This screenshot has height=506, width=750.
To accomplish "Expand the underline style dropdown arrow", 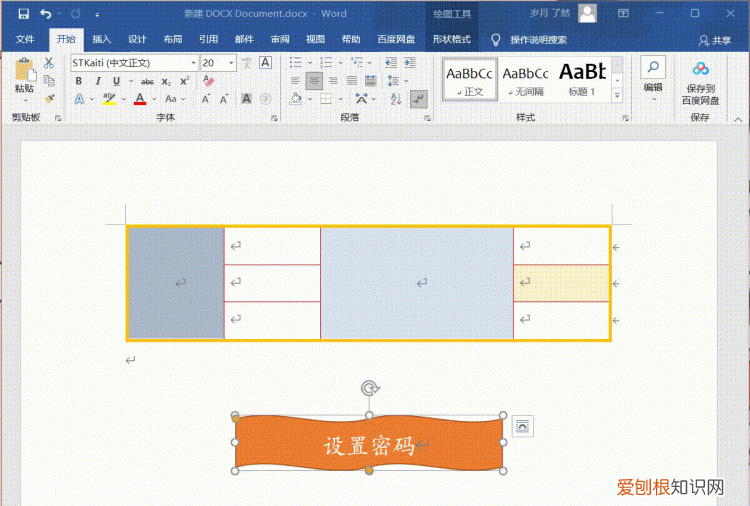I will (131, 81).
